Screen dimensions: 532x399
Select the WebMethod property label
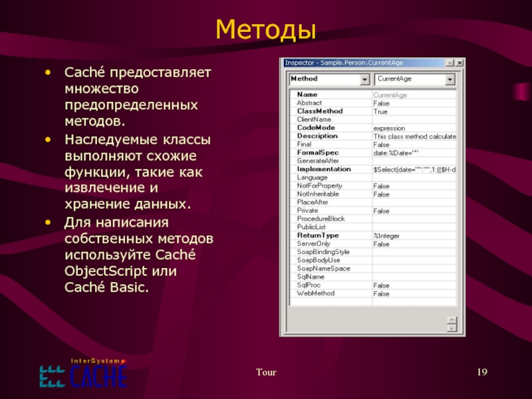tap(315, 293)
